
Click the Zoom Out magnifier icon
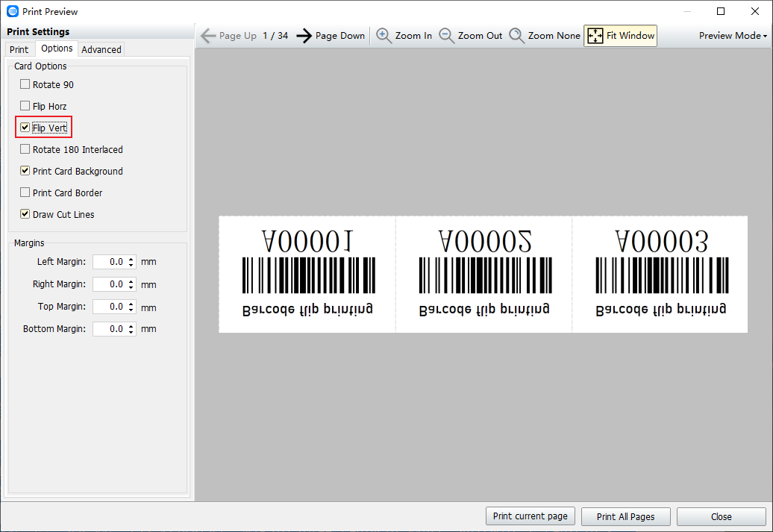pyautogui.click(x=447, y=36)
